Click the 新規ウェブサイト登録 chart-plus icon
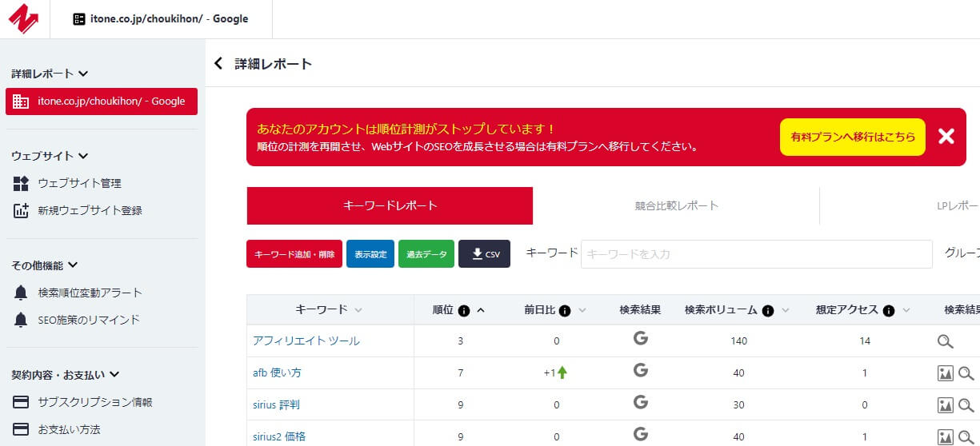The height and width of the screenshot is (446, 980). pos(21,211)
